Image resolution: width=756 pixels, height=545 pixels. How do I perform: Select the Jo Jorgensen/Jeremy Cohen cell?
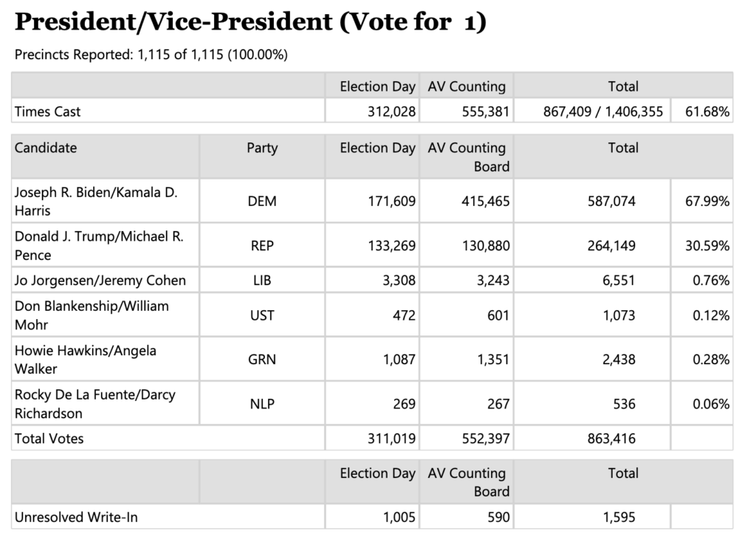coord(100,281)
